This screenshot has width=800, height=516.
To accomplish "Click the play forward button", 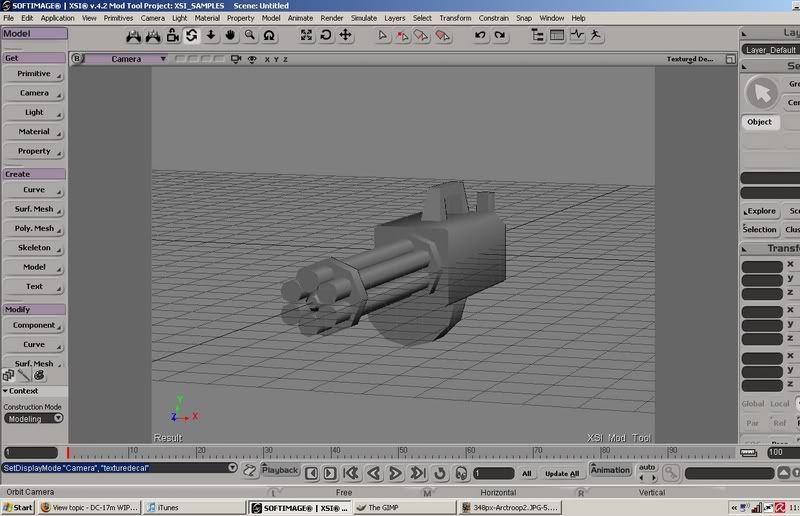I will tap(395, 474).
